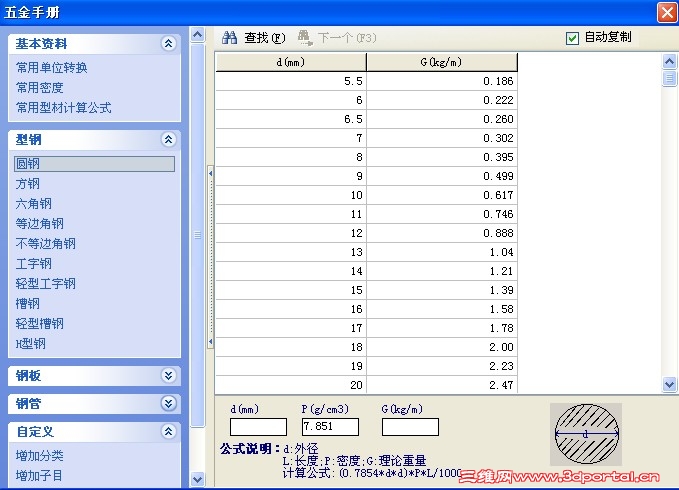This screenshot has height=490, width=679.
Task: Select 槽钢 item
Action: 28,303
